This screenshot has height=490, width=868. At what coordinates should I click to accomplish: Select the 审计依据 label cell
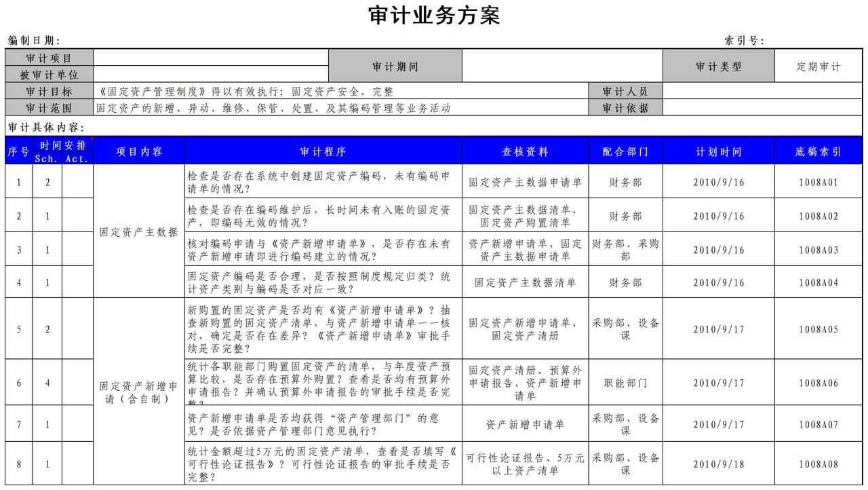625,107
